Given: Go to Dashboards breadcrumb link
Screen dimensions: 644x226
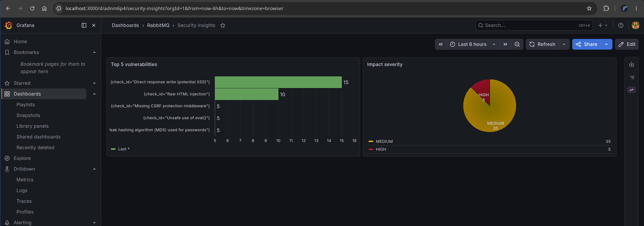Looking at the screenshot, I should pyautogui.click(x=125, y=25).
